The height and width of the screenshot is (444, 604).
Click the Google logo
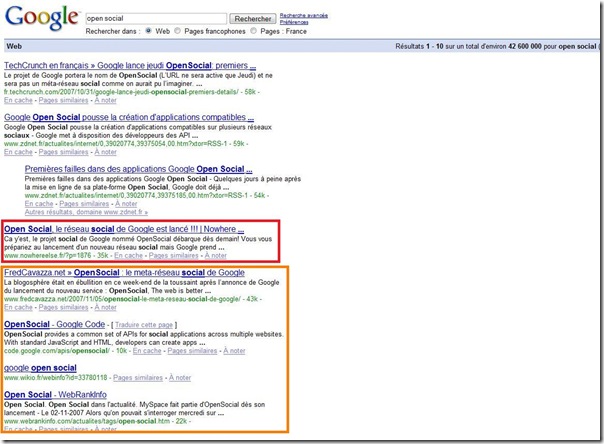(x=42, y=18)
